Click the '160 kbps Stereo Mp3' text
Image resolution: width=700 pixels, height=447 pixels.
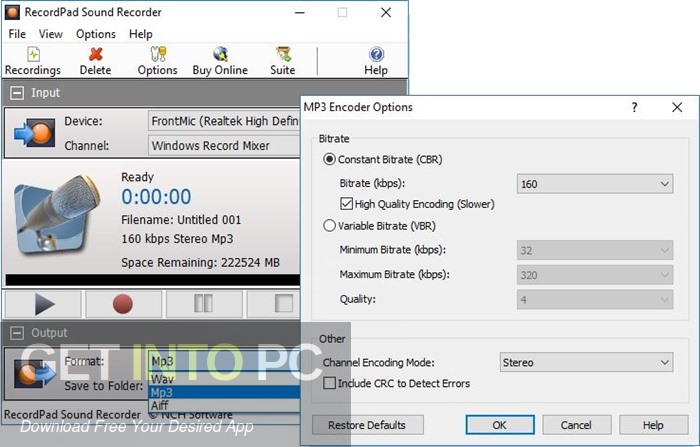pos(177,239)
